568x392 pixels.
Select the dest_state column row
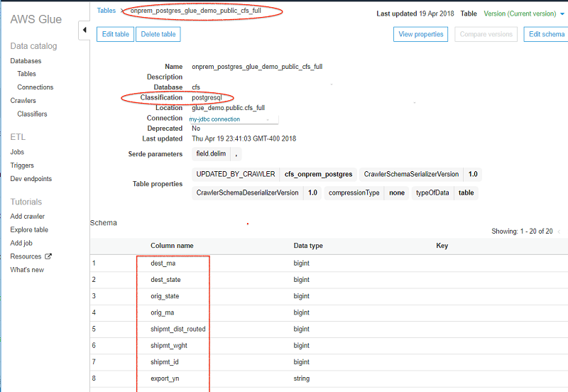[329, 280]
